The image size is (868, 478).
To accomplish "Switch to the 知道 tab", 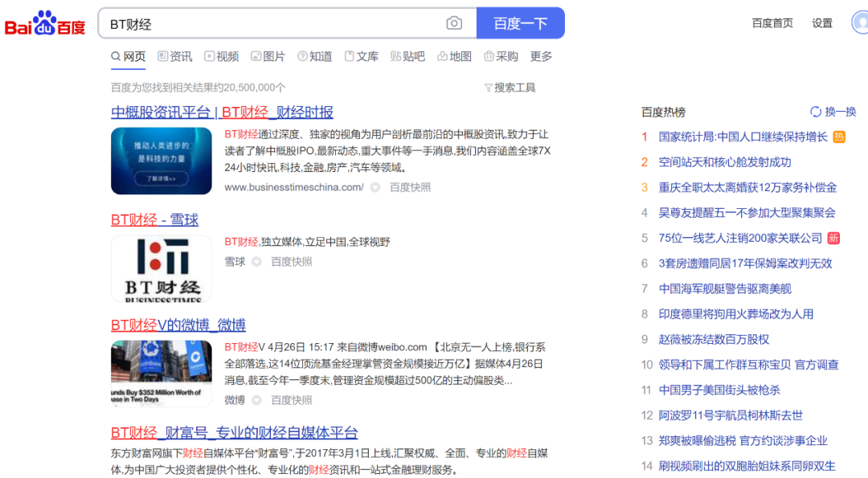I will point(315,56).
